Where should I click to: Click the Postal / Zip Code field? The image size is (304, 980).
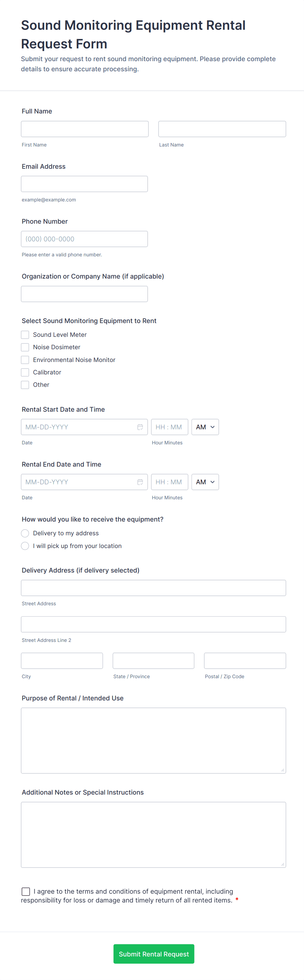click(x=245, y=661)
